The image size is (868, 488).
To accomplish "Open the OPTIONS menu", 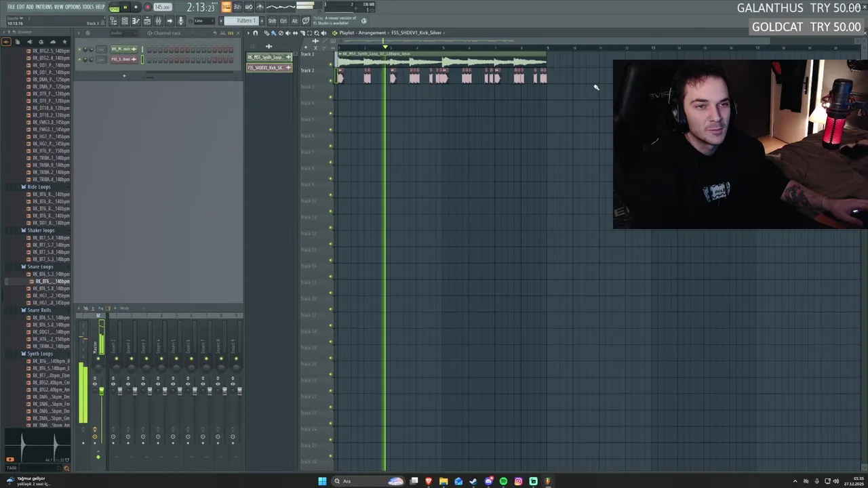I will pos(73,7).
